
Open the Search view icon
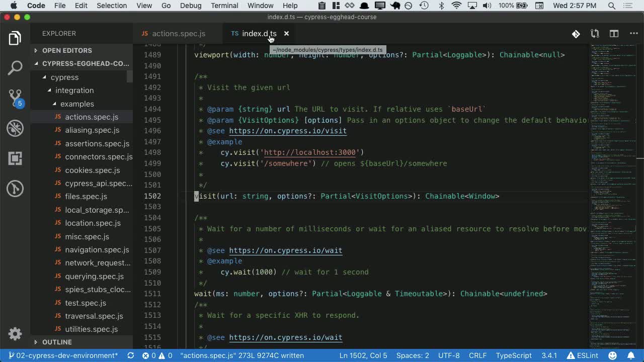[15, 68]
